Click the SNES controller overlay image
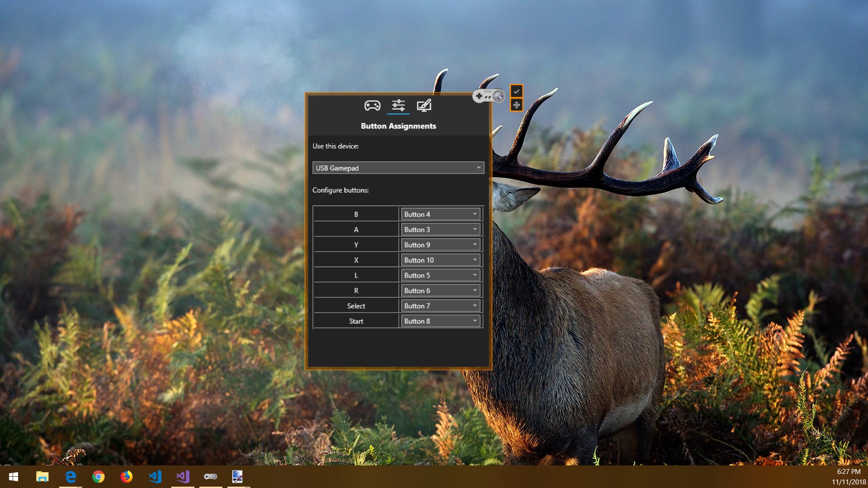This screenshot has height=488, width=868. coord(488,96)
